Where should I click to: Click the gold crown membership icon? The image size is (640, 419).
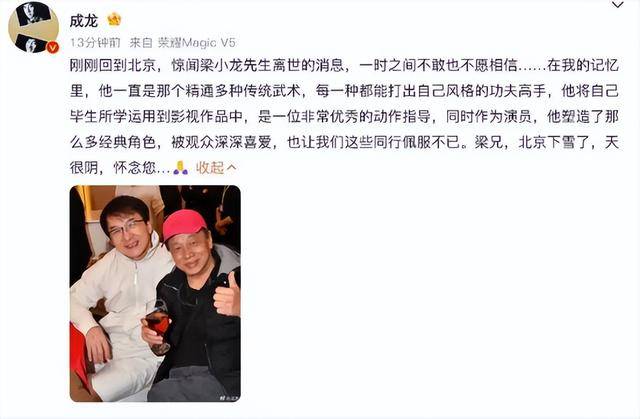[114, 19]
